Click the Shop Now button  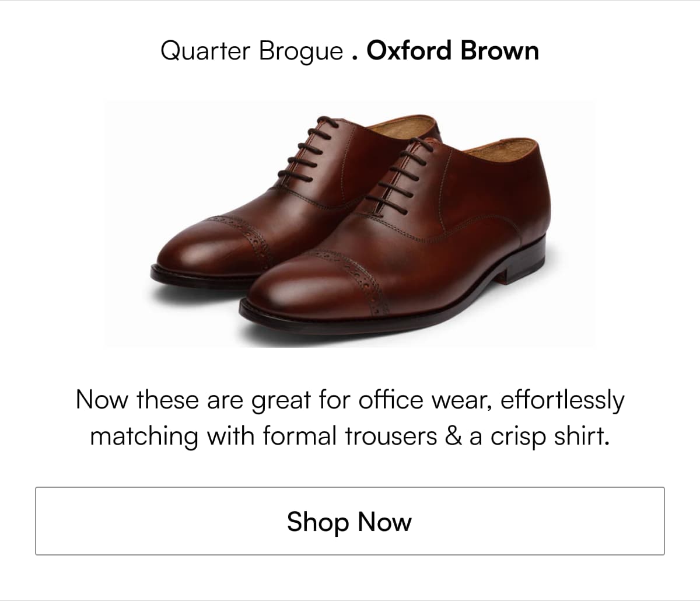pos(349,520)
